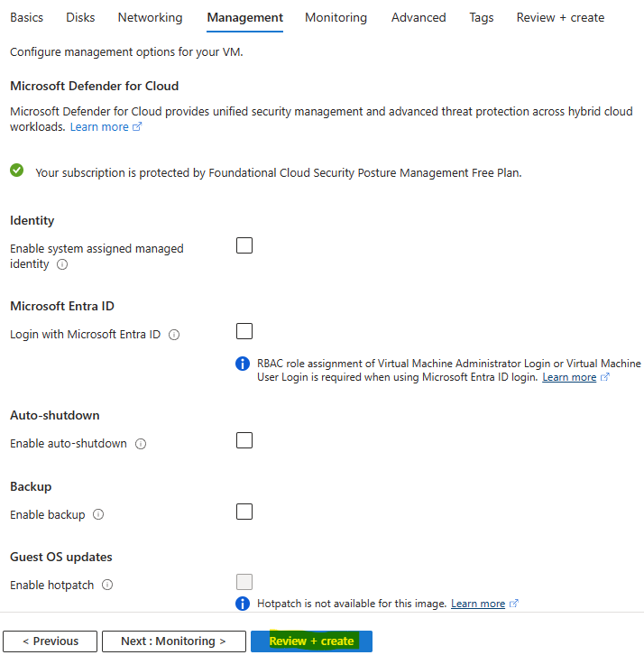The image size is (644, 655).
Task: Click the green subscription protected checkmark icon
Action: pyautogui.click(x=17, y=171)
